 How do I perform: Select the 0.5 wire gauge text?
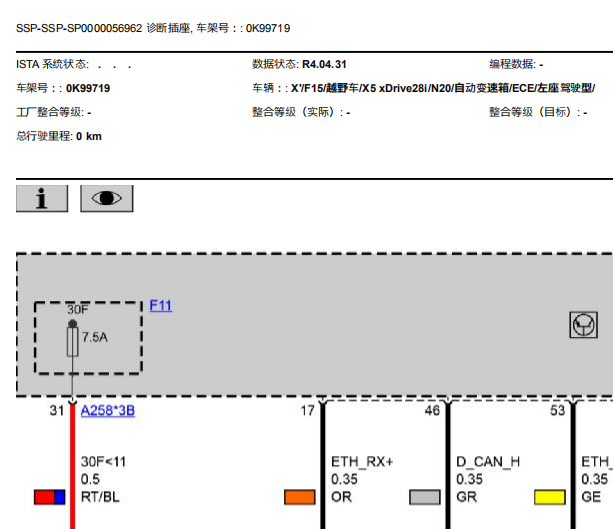tap(90, 479)
